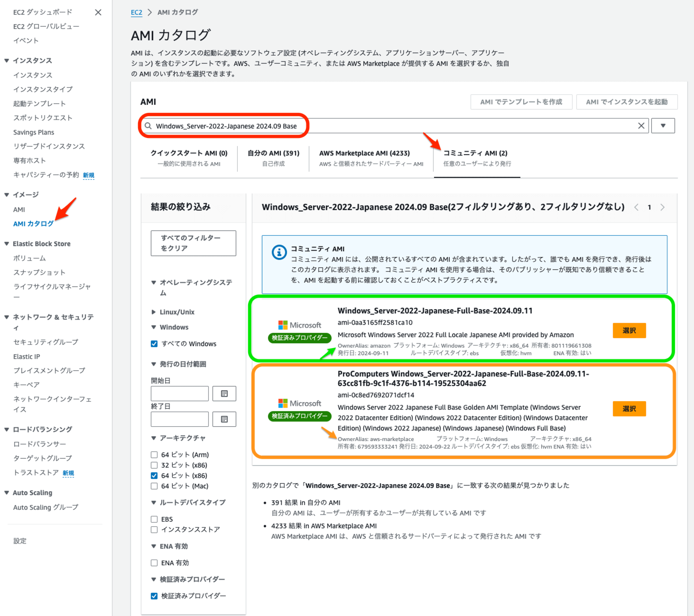Go to the next results page
The height and width of the screenshot is (616, 694).
662,207
